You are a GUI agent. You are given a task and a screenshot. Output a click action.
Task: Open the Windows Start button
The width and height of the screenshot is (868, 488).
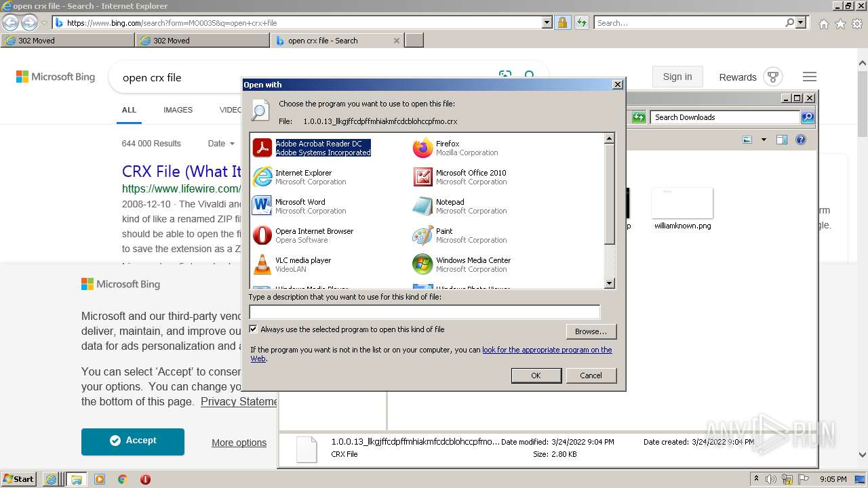point(19,479)
